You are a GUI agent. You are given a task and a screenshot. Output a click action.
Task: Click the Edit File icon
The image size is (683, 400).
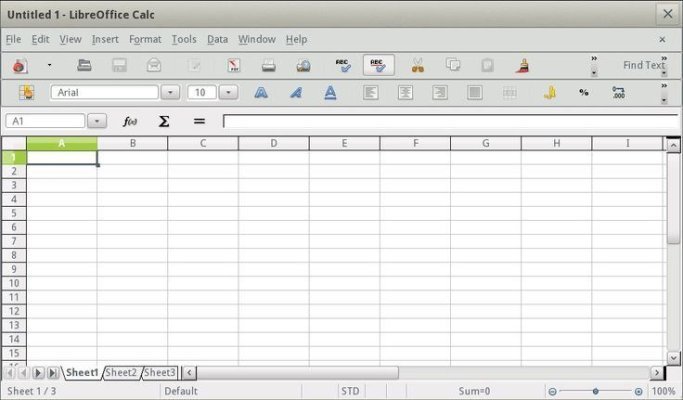(194, 65)
